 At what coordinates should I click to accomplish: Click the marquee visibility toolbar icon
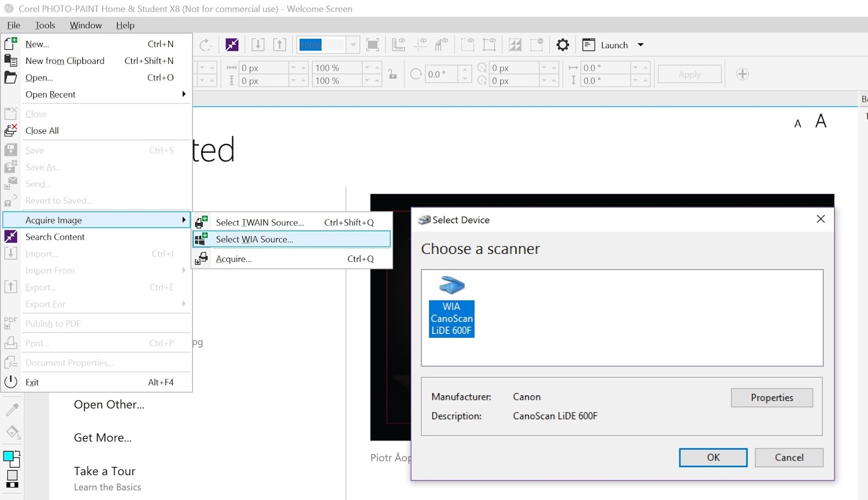(x=468, y=44)
